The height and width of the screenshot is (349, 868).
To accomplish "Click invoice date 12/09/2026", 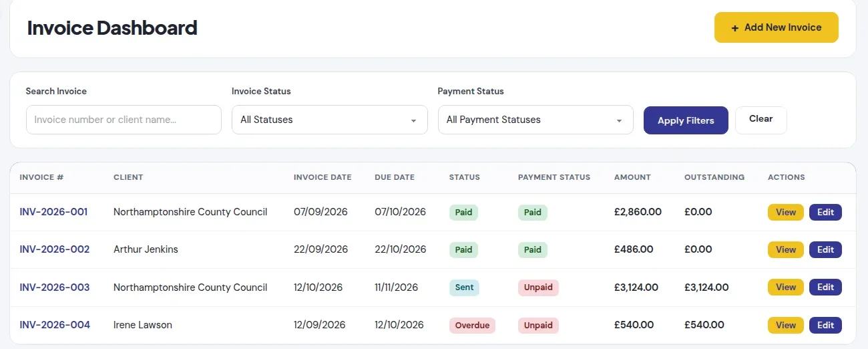I will coord(319,325).
